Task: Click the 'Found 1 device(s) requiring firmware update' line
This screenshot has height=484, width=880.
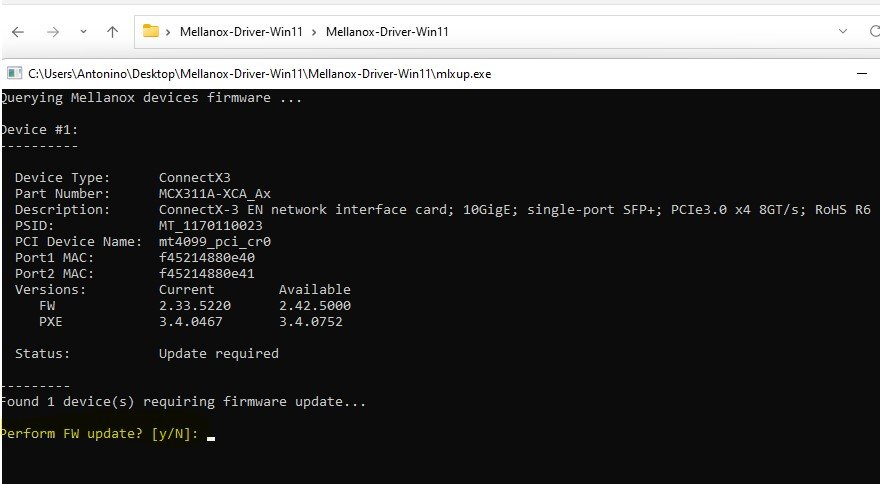Action: click(x=183, y=402)
